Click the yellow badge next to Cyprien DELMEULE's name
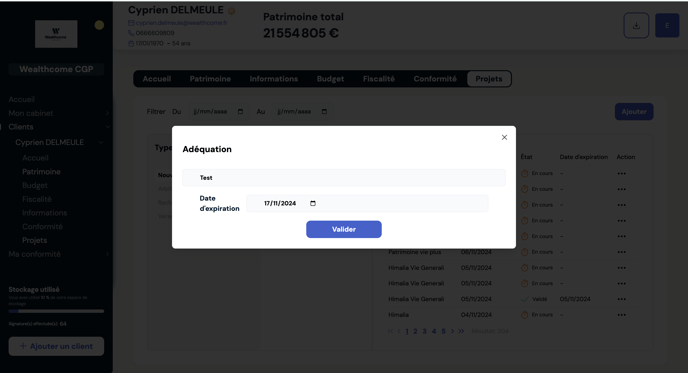 pos(231,11)
